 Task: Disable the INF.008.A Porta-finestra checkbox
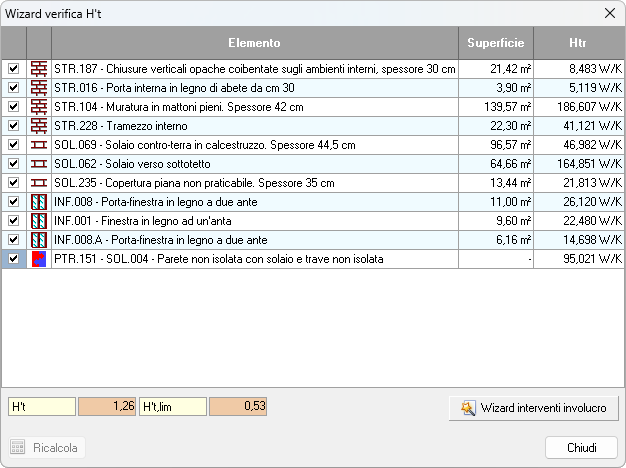[13, 241]
